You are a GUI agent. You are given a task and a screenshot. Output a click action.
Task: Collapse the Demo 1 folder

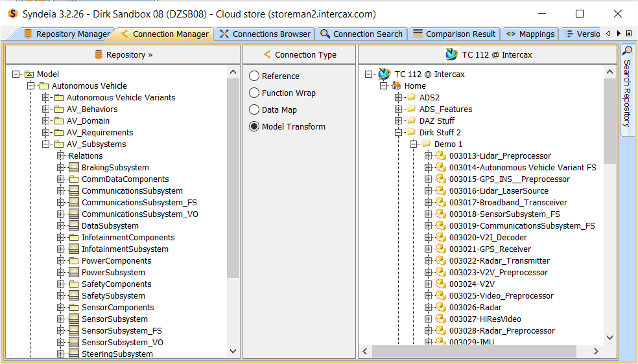point(414,144)
